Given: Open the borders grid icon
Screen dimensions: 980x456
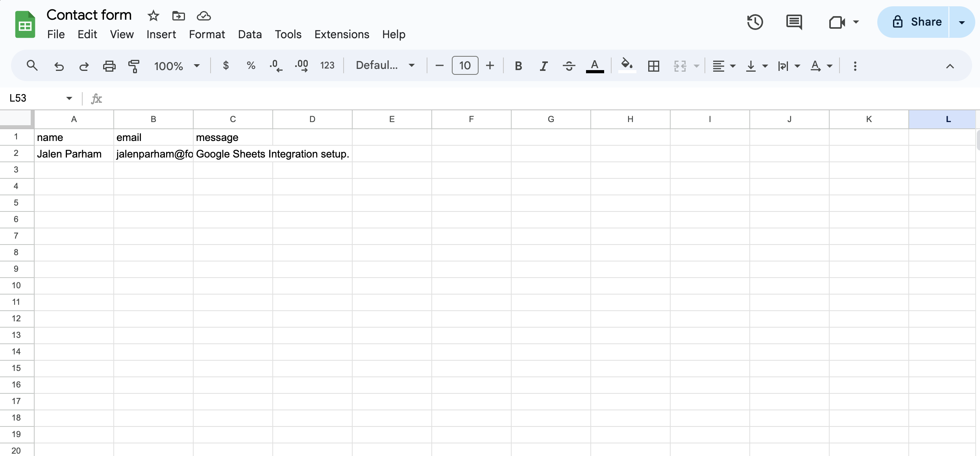Looking at the screenshot, I should click(x=653, y=66).
